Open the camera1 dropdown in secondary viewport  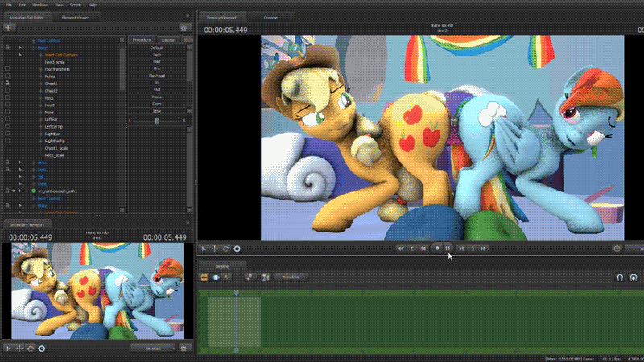(153, 348)
